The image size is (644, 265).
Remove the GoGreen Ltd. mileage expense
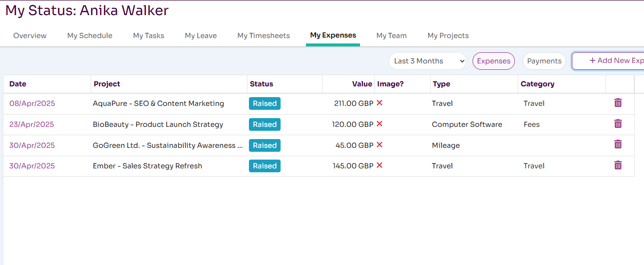[618, 144]
